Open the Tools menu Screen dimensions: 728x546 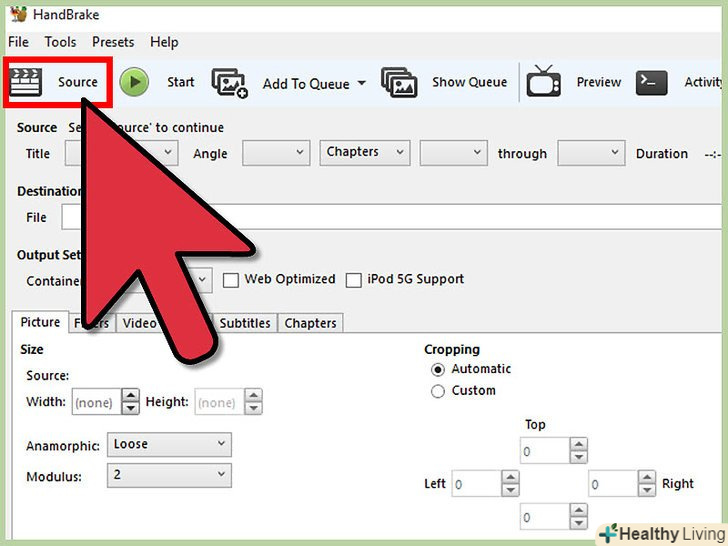[60, 42]
